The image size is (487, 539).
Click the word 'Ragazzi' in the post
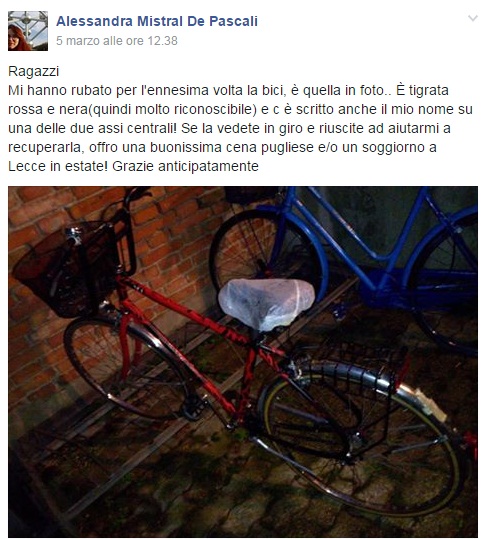(34, 72)
